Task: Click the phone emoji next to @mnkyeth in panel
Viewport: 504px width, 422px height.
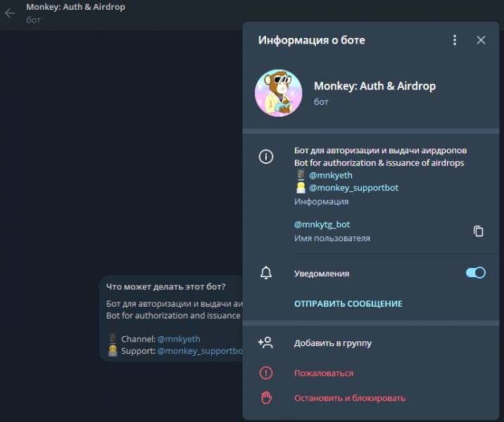Action: click(x=301, y=175)
